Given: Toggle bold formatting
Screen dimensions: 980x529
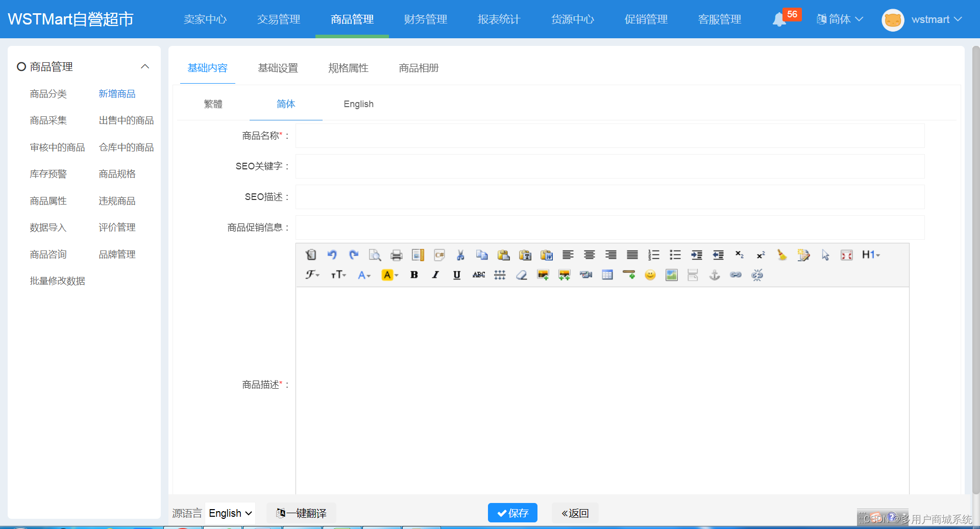Looking at the screenshot, I should tap(414, 275).
